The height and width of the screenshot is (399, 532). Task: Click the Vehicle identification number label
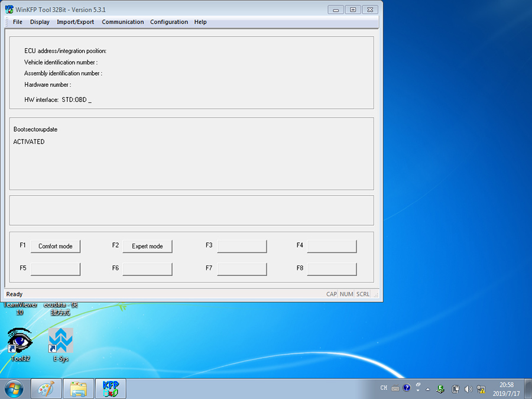61,63
